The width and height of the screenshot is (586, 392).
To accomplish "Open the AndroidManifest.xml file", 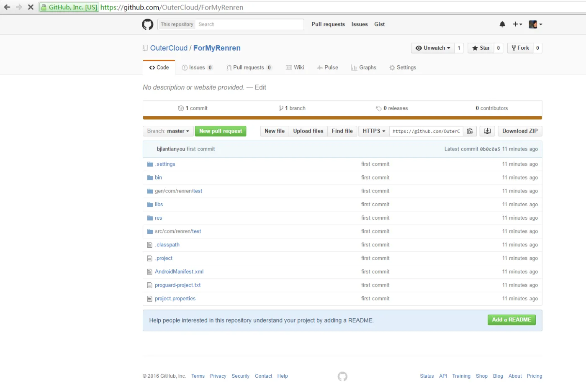I will click(x=179, y=272).
